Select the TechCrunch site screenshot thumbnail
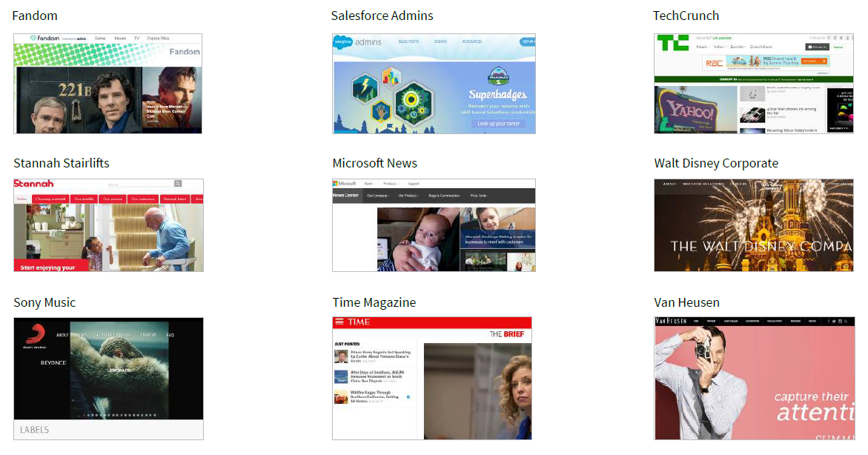The height and width of the screenshot is (455, 868). pos(754,84)
